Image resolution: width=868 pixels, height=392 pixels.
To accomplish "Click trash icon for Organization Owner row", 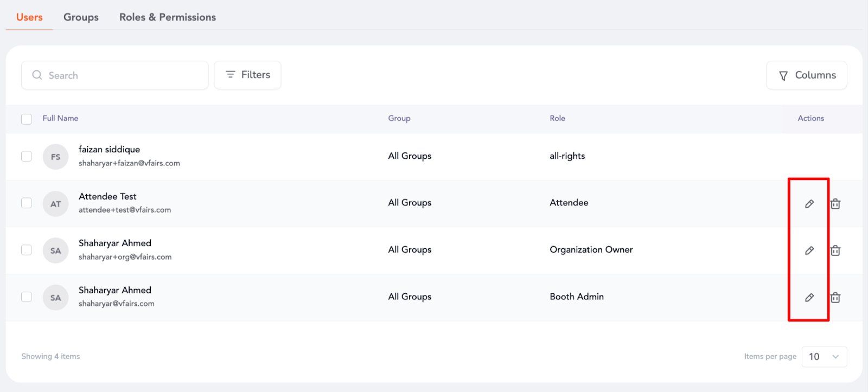I will click(x=835, y=250).
